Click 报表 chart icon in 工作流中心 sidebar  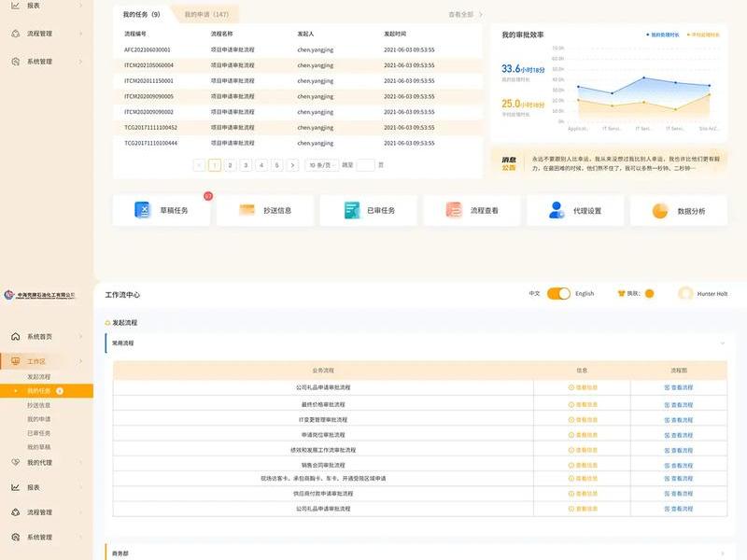coord(15,487)
